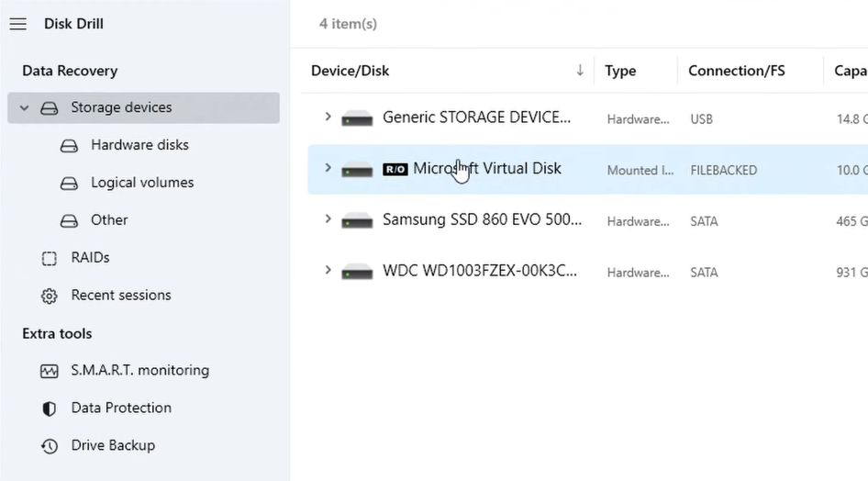Click the Logical volumes drive icon
868x481 pixels.
coord(69,183)
